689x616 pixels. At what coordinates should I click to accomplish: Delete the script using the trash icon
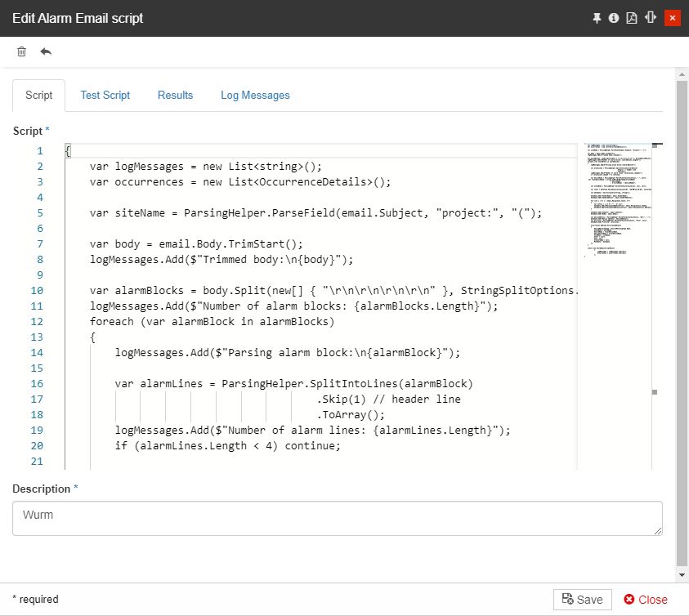22,51
